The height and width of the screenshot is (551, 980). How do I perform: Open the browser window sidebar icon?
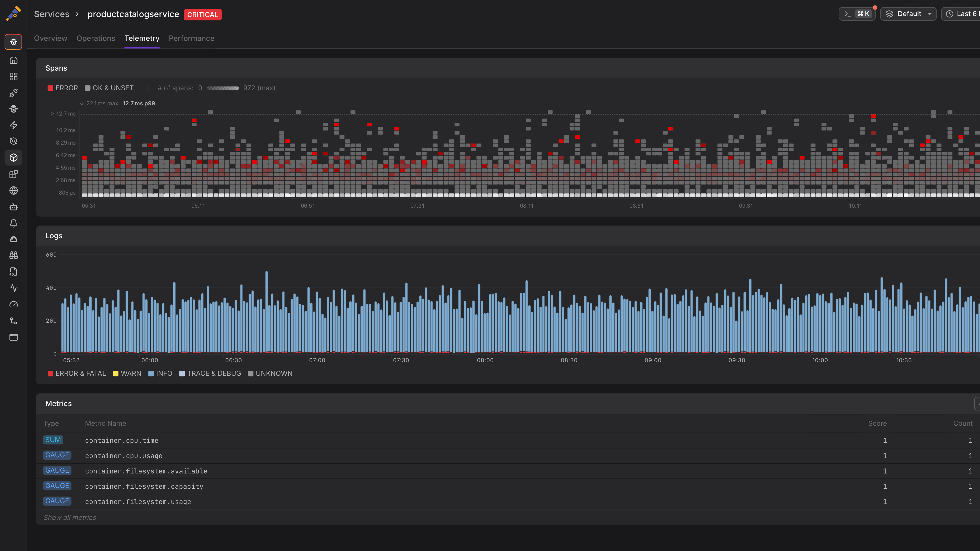coord(13,337)
